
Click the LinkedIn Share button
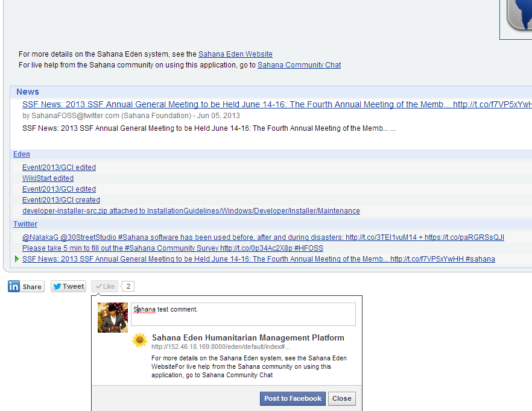coord(25,287)
